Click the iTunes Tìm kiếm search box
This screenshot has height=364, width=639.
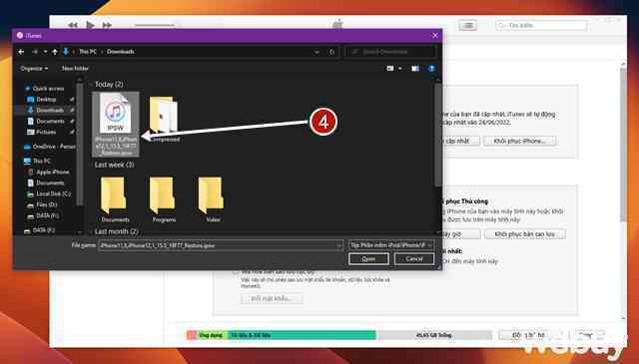click(x=541, y=25)
